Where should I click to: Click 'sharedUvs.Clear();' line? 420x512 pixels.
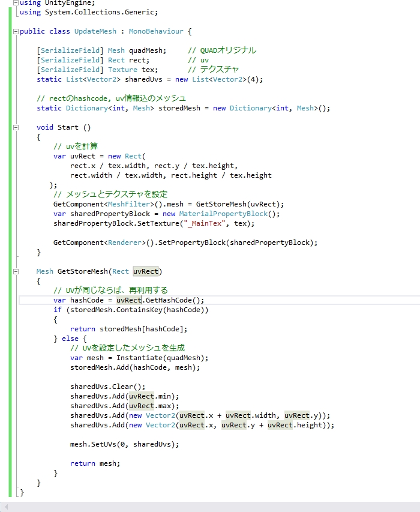point(107,387)
